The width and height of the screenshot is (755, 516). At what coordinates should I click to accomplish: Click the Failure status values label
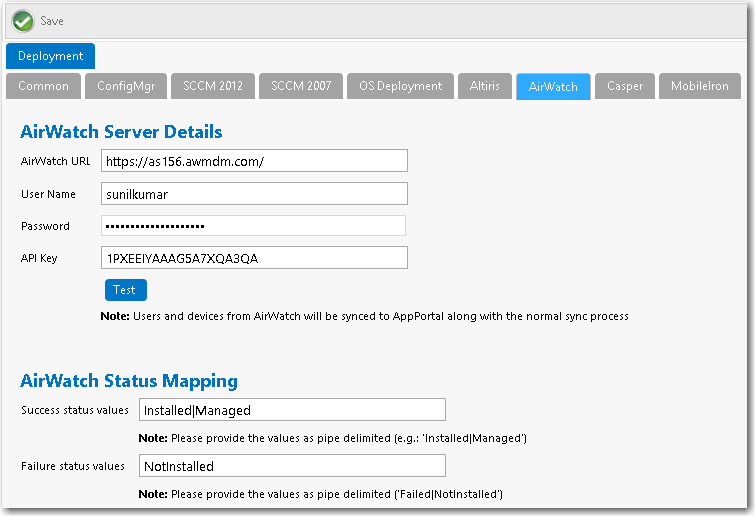click(73, 466)
